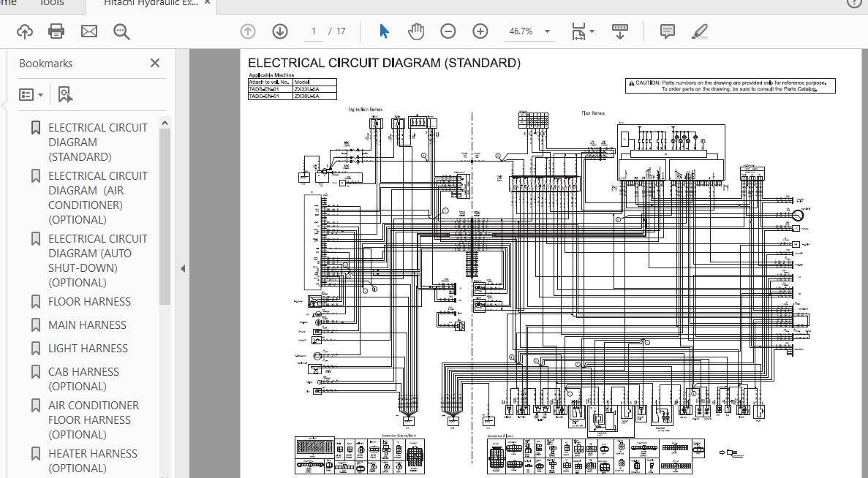The image size is (868, 478).
Task: Jump to LIGHT HARNESS bookmark
Action: point(88,349)
